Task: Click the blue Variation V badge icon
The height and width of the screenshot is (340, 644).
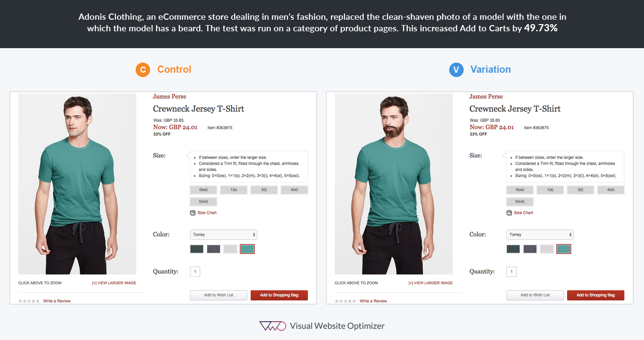Action: (456, 70)
